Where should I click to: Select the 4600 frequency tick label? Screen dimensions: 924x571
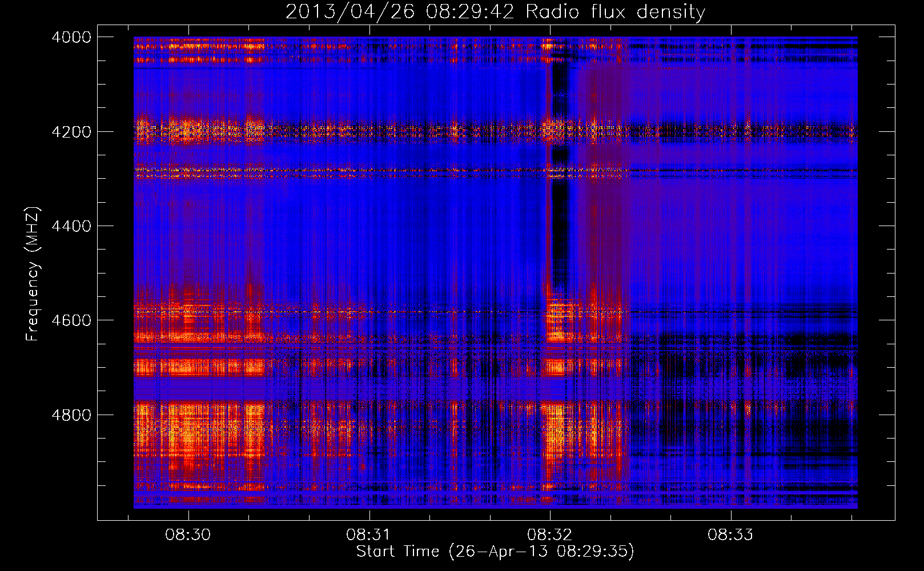point(71,320)
